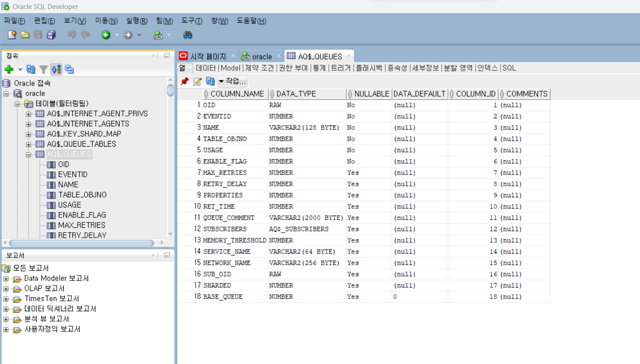640x364 pixels.
Task: Click the Undo arrow icon
Action: click(71, 35)
